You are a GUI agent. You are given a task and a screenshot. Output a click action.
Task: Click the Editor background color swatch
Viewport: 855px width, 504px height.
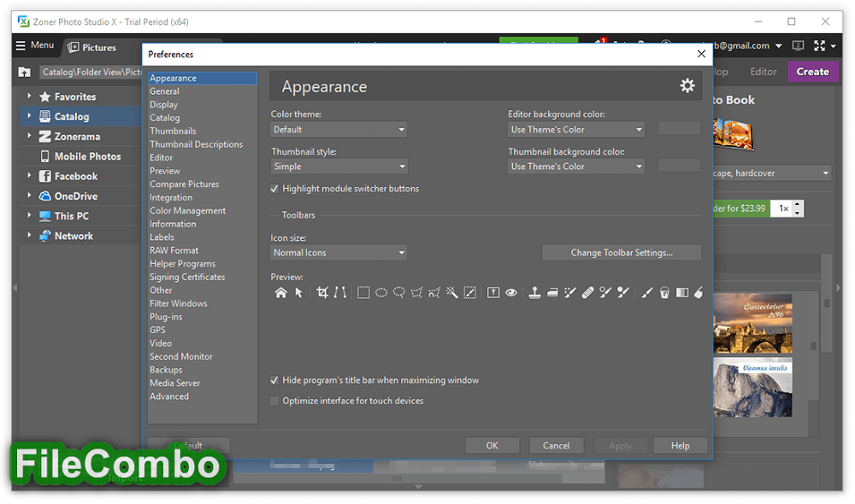pos(679,129)
